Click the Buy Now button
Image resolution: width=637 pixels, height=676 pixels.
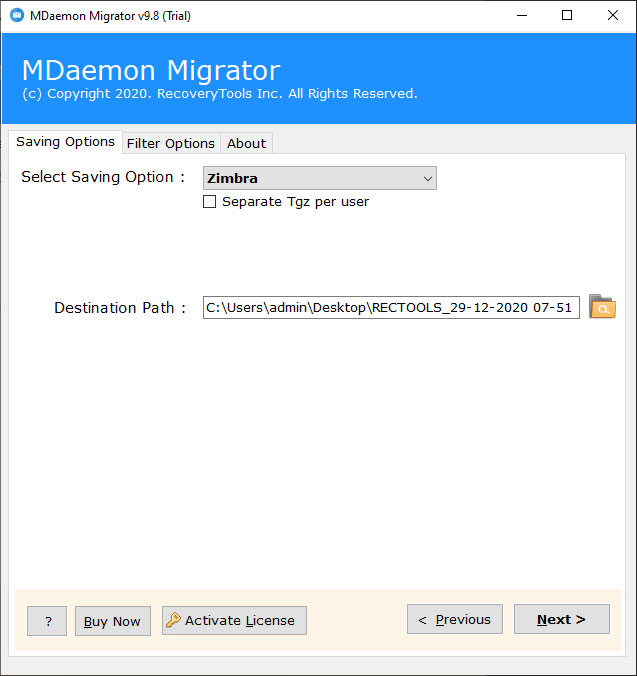click(112, 621)
